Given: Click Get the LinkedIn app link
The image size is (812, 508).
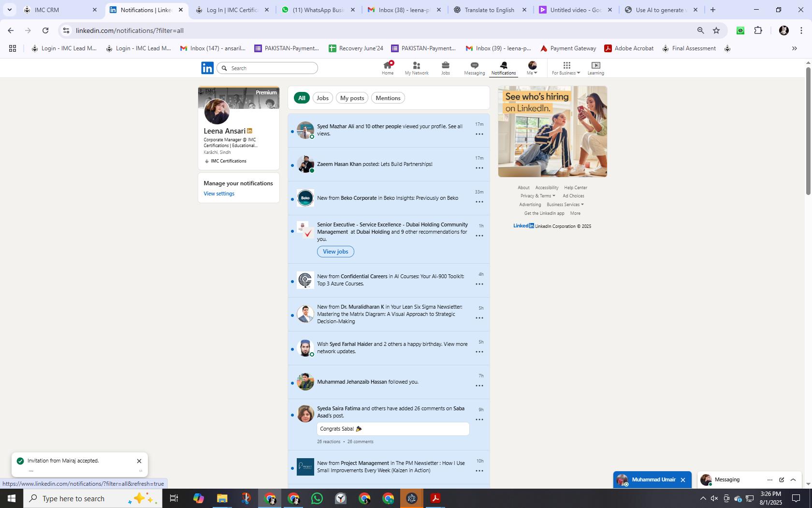Looking at the screenshot, I should (x=544, y=213).
